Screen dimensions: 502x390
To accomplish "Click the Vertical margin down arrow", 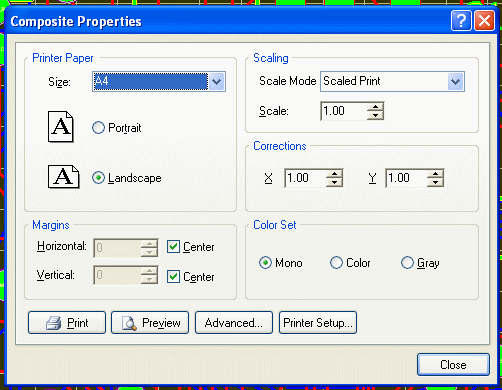I will tap(149, 280).
